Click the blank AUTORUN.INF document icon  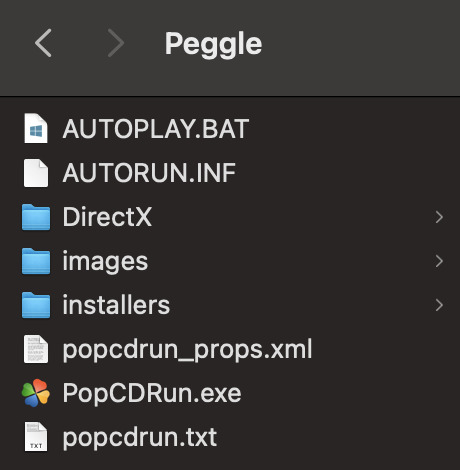36,173
